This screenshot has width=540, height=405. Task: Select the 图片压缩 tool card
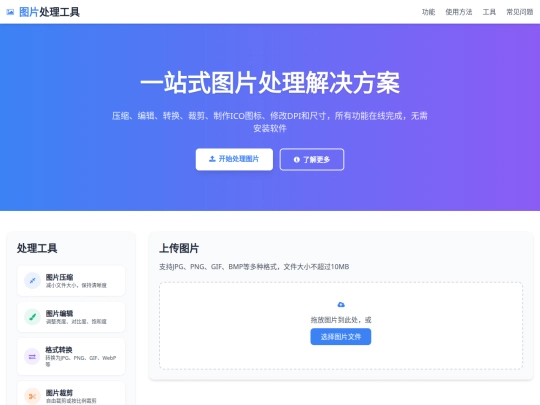(x=71, y=281)
